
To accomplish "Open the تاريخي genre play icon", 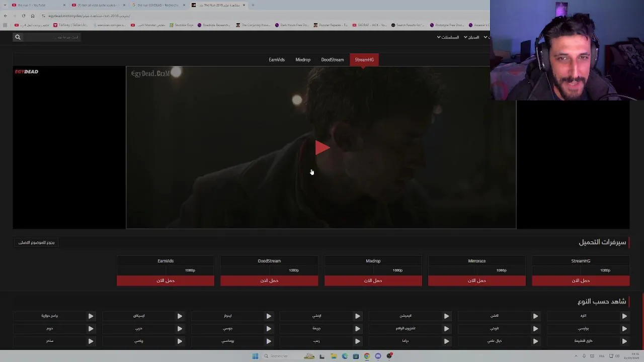I will point(535,328).
